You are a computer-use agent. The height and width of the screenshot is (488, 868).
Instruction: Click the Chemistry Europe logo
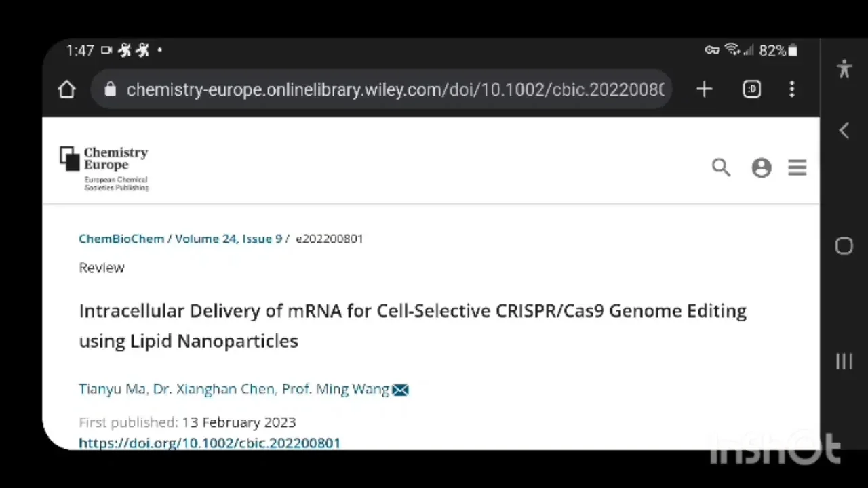click(104, 168)
